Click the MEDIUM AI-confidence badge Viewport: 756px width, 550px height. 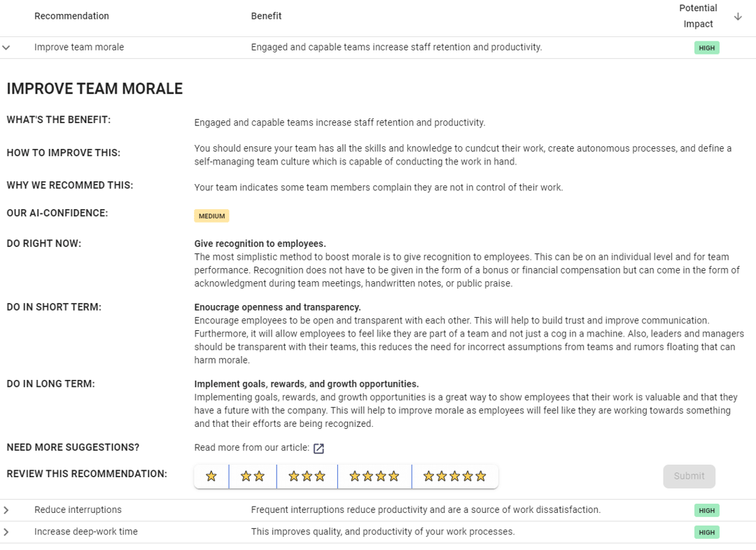pos(211,216)
